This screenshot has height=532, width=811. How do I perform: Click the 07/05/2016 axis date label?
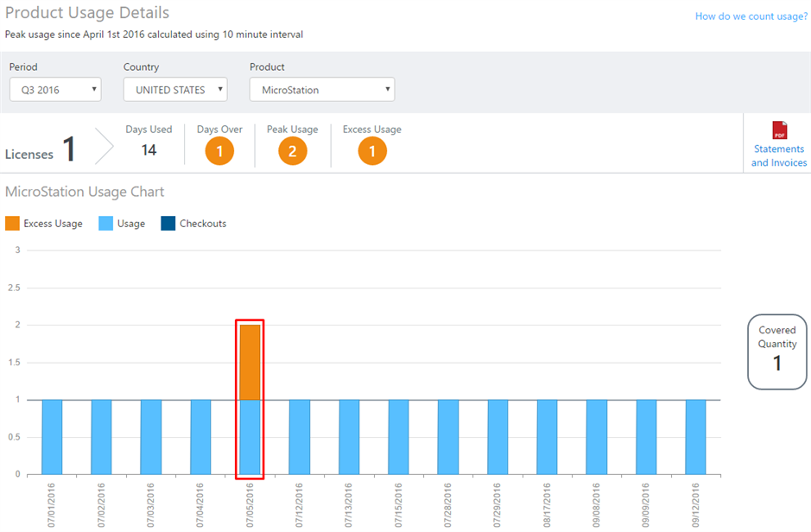250,505
